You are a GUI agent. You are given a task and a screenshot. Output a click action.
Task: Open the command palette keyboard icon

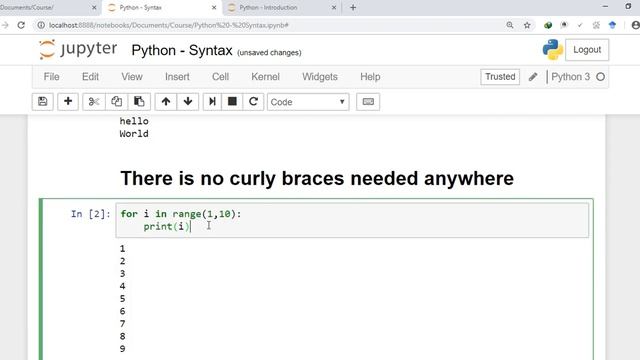point(368,102)
